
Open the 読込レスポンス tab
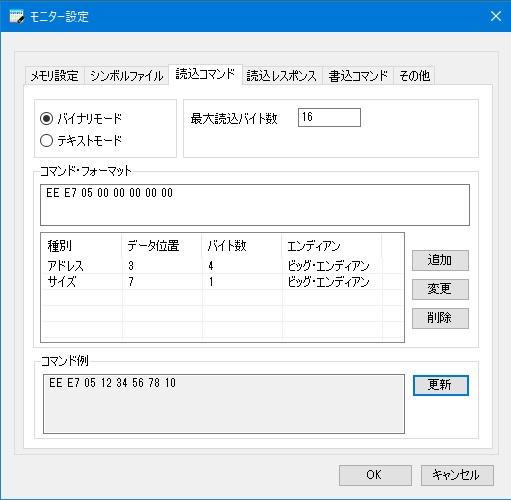(x=282, y=76)
